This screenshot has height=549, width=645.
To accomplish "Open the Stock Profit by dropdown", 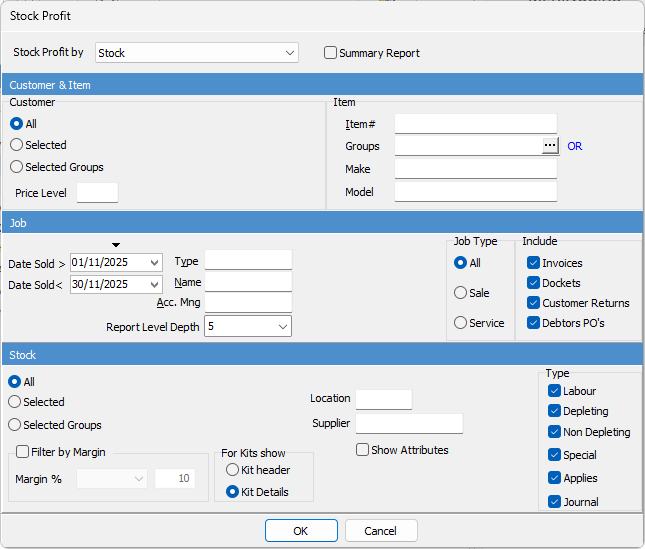I will (x=290, y=53).
